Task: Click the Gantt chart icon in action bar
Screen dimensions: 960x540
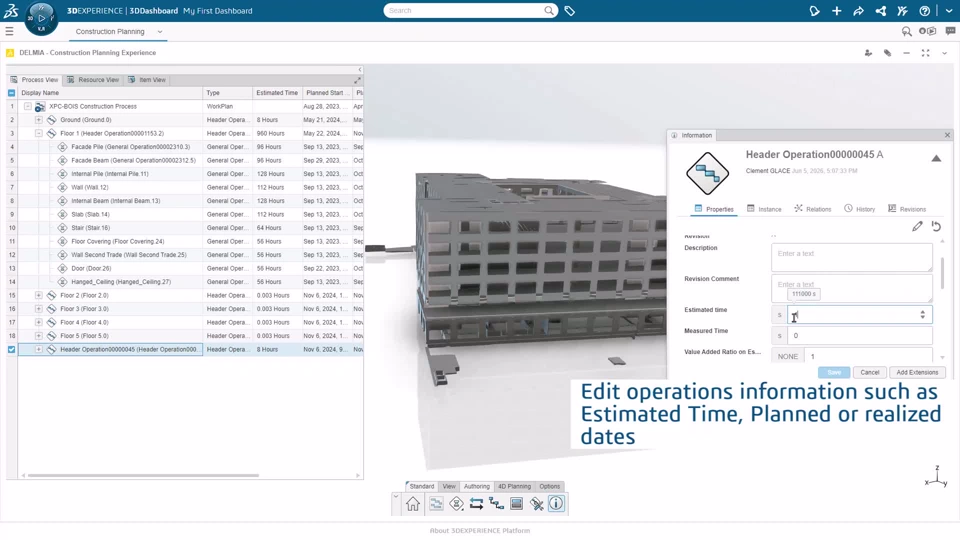Action: coord(436,503)
